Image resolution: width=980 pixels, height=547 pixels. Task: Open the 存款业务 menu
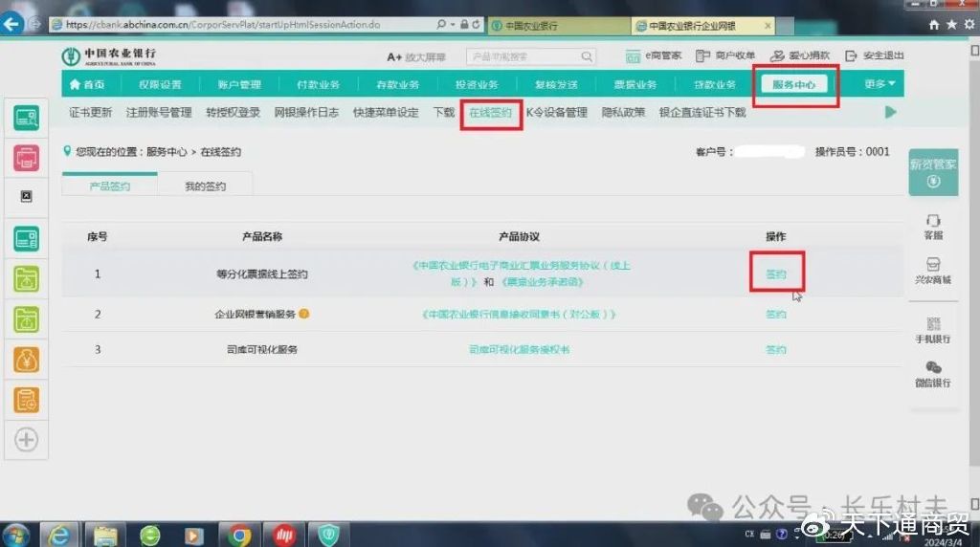click(397, 84)
